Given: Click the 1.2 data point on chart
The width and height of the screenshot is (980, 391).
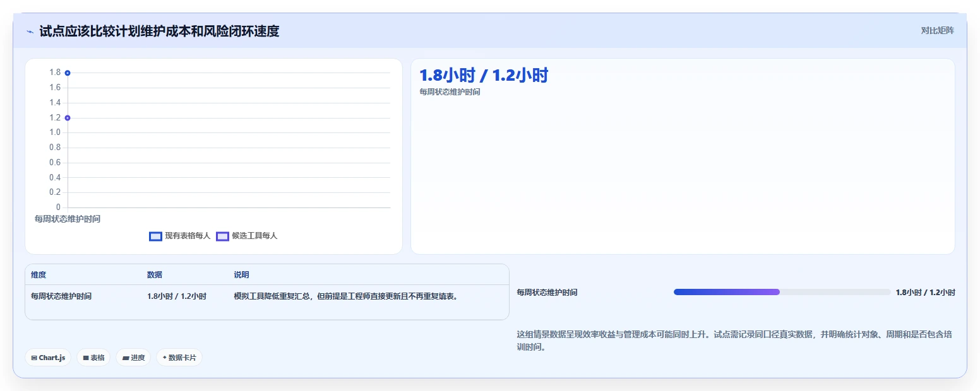Looking at the screenshot, I should coord(68,118).
